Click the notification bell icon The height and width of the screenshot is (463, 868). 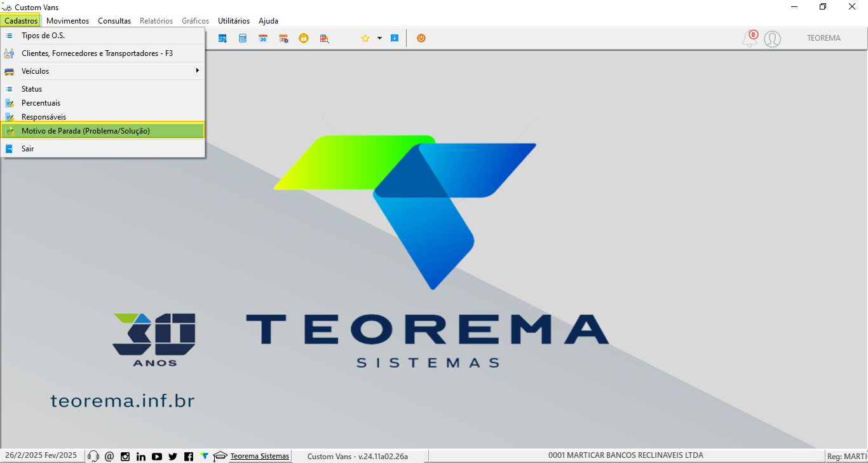750,39
